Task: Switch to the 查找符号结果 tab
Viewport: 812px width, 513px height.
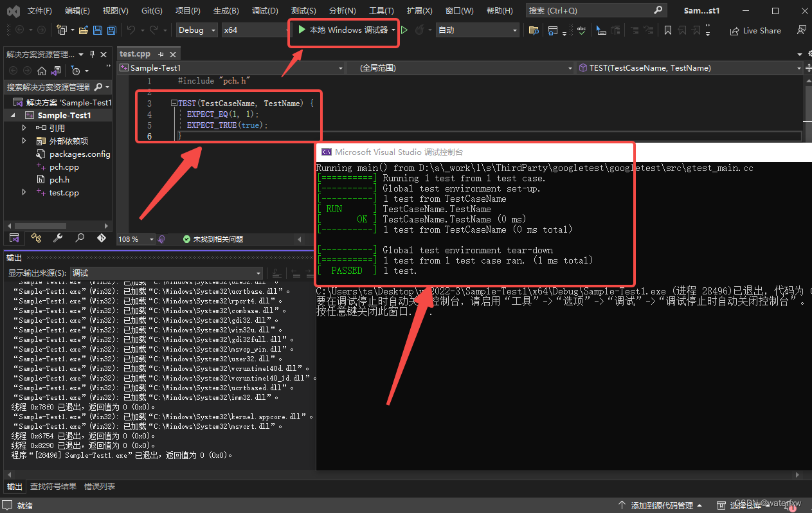Action: pos(53,487)
